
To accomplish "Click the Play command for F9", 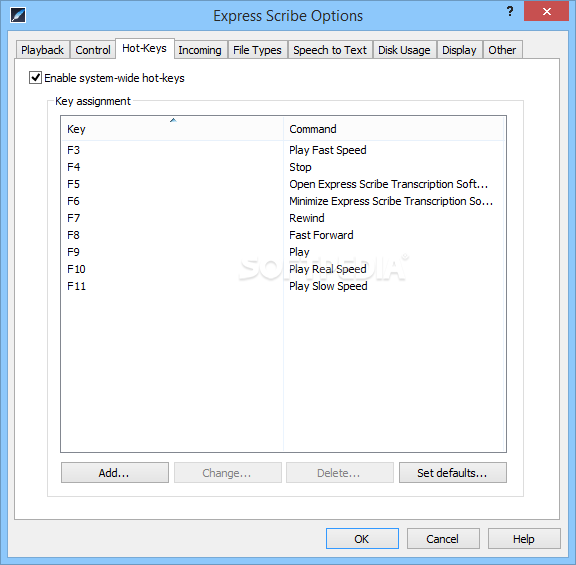I will 299,252.
